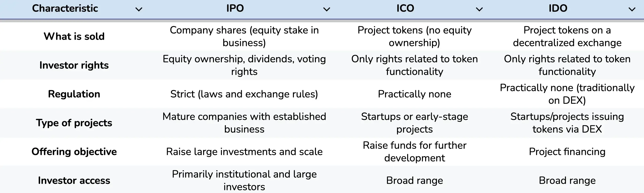
Task: Click the Company shares equity stake cell
Action: pyautogui.click(x=244, y=37)
